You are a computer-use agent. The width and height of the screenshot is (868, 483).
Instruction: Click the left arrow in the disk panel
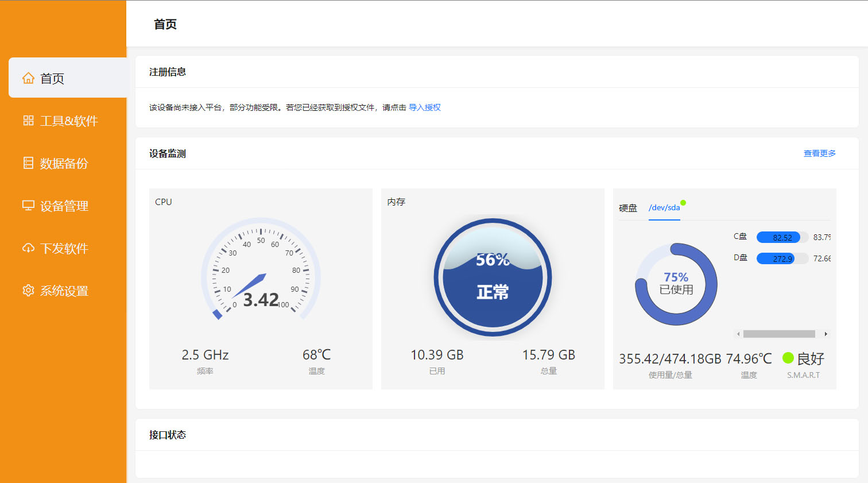click(x=738, y=333)
